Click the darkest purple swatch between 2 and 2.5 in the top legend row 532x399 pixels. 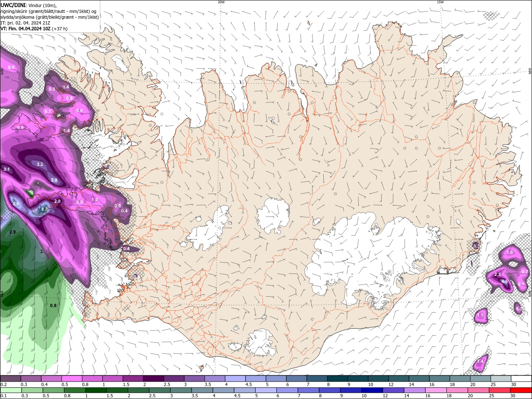click(153, 379)
